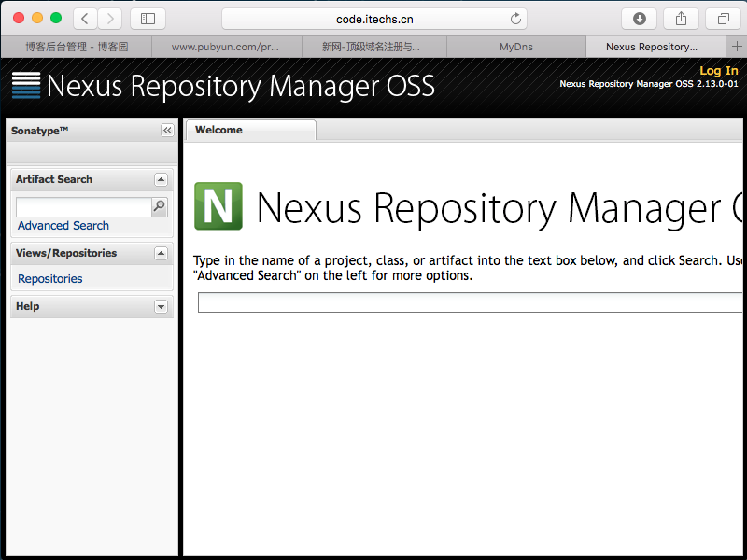Focus the Welcome page search box
747x560 pixels.
tap(470, 302)
